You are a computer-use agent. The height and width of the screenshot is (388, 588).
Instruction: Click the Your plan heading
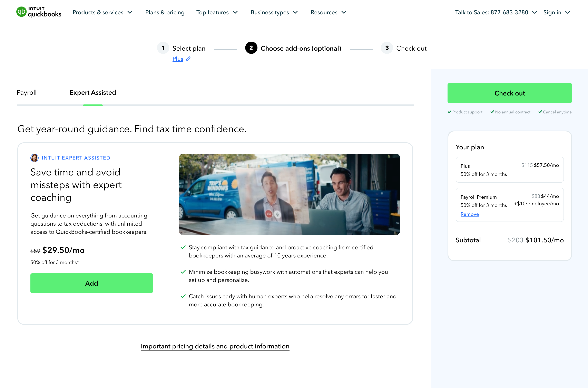coord(470,147)
